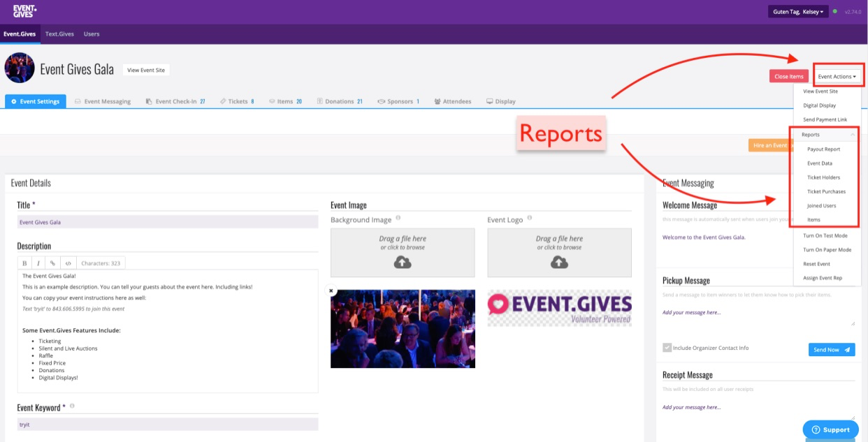Viewport: 868px width, 442px height.
Task: Click the View Event Site button beside the title
Action: [146, 70]
